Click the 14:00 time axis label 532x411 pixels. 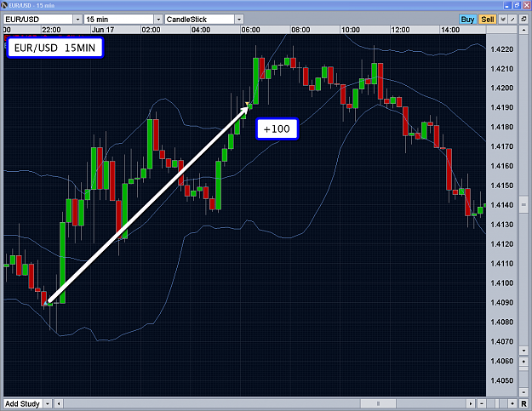[x=450, y=30]
